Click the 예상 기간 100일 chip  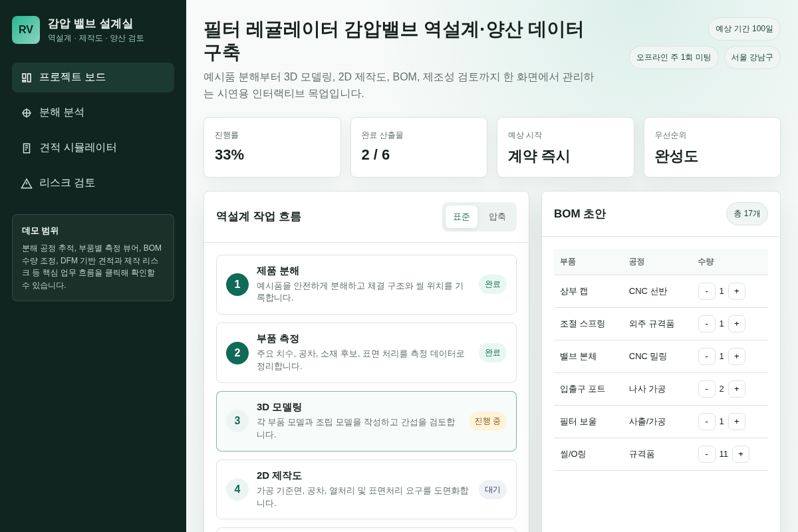(x=744, y=29)
